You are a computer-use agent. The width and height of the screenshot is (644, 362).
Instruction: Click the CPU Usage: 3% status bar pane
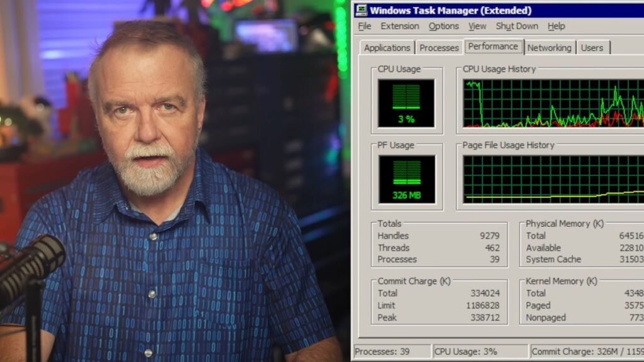point(480,351)
